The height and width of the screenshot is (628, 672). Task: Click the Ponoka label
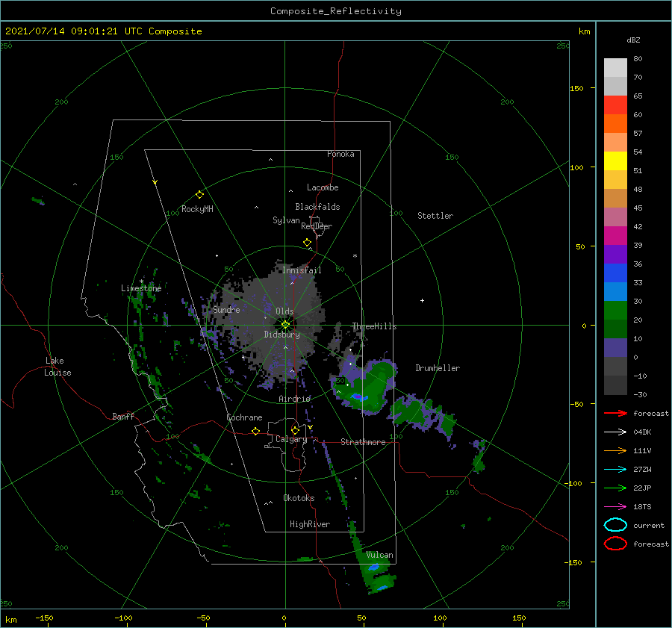[340, 154]
